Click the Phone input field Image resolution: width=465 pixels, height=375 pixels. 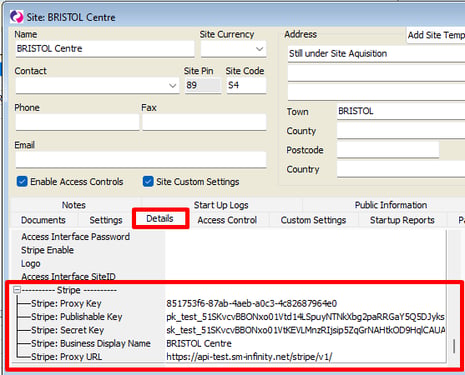coord(77,122)
